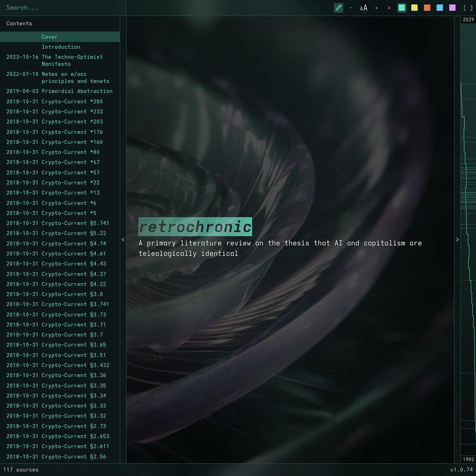
Task: Open Crypto-Current *160
Action: [x=60, y=142]
